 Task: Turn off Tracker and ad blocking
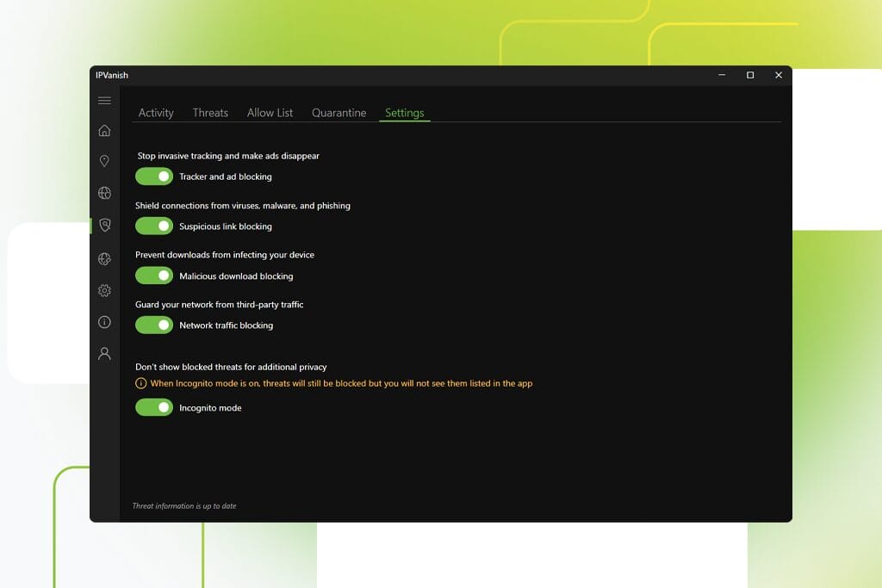coord(154,176)
